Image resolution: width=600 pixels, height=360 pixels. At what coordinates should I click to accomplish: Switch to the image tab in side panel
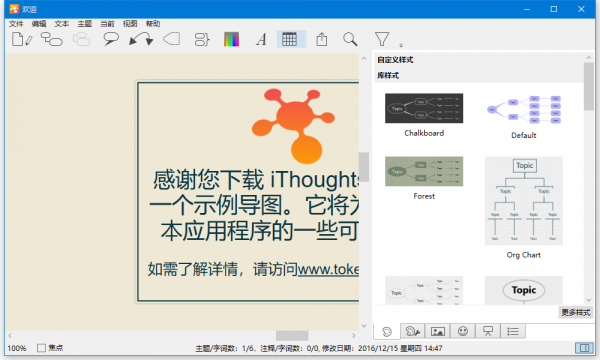[x=437, y=331]
